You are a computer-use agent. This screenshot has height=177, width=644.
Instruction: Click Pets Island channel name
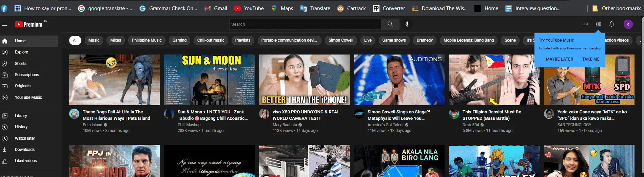tap(92, 125)
